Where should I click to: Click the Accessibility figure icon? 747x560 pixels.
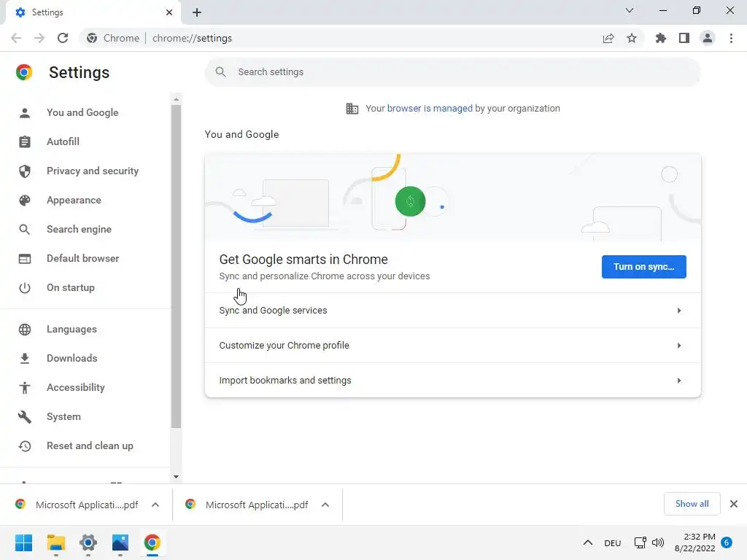coord(25,388)
